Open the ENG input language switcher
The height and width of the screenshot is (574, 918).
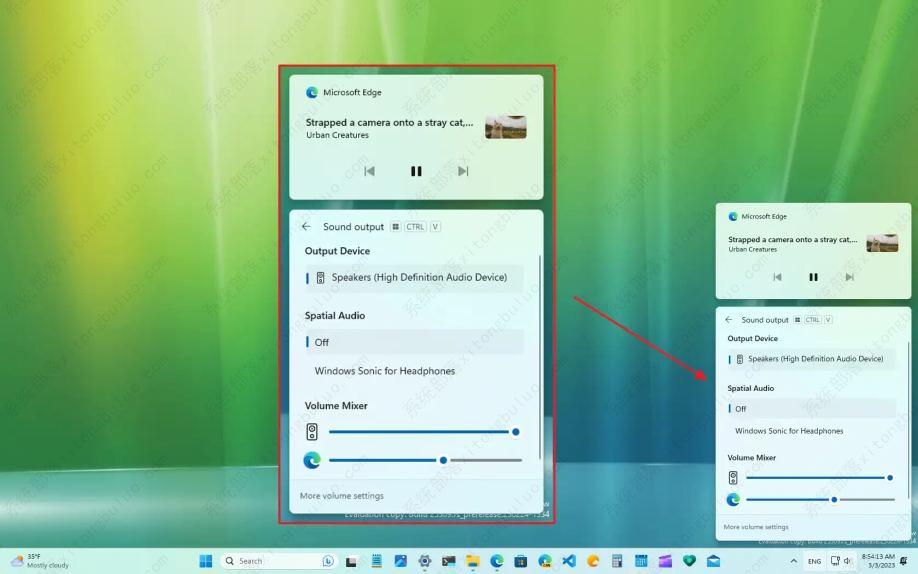pos(814,561)
